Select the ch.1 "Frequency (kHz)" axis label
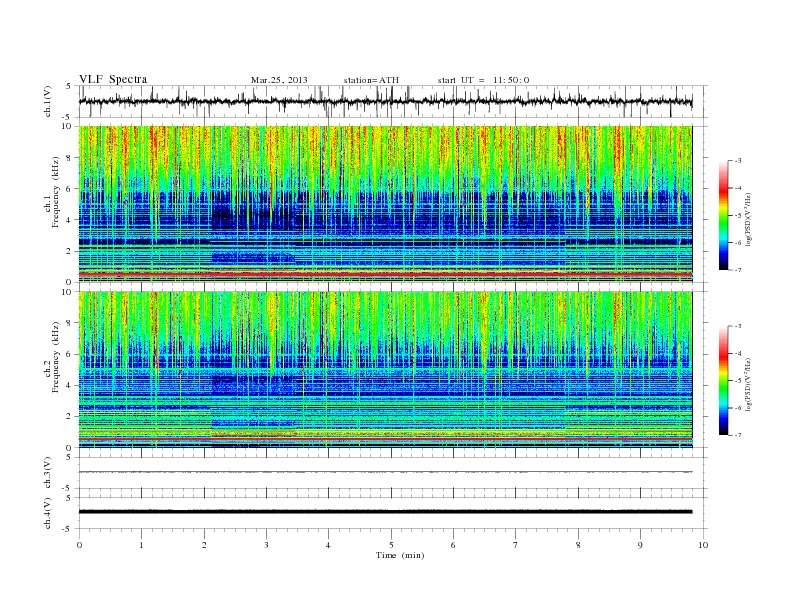The height and width of the screenshot is (612, 792). [55, 192]
